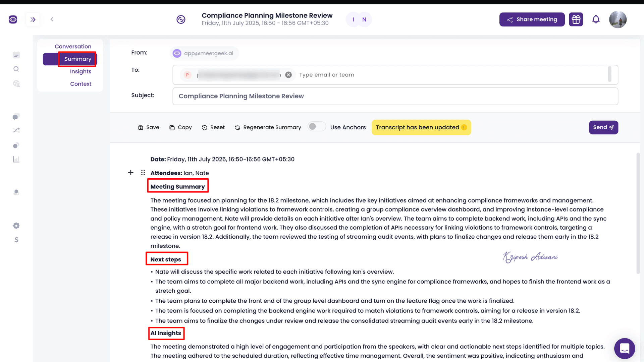This screenshot has height=362, width=644.
Task: Click Regenerate Summary
Action: point(268,127)
